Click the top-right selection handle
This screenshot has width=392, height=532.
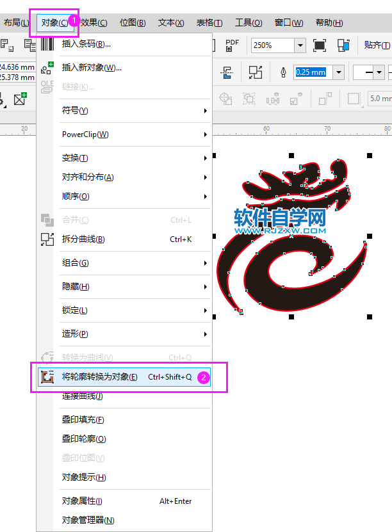pos(370,156)
